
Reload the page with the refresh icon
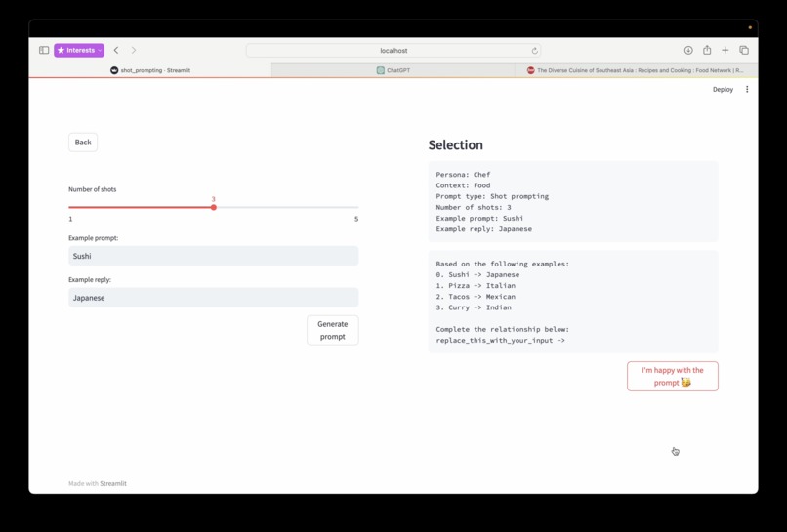click(x=534, y=51)
